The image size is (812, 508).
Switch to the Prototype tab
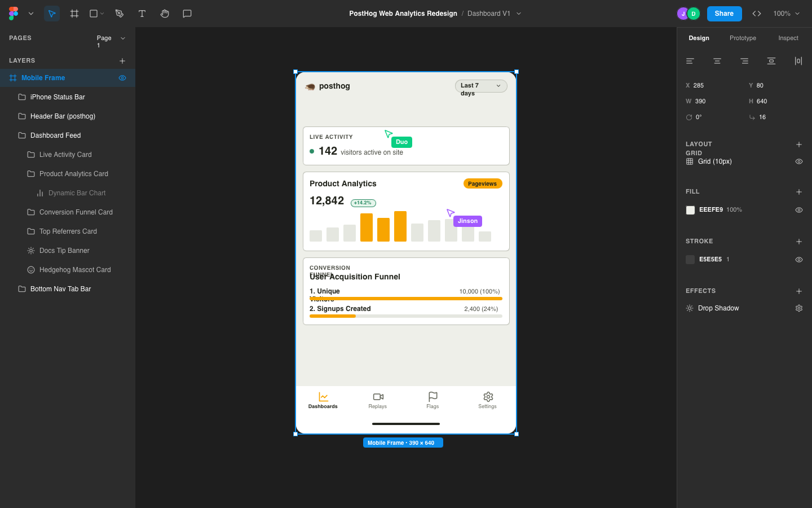[743, 38]
